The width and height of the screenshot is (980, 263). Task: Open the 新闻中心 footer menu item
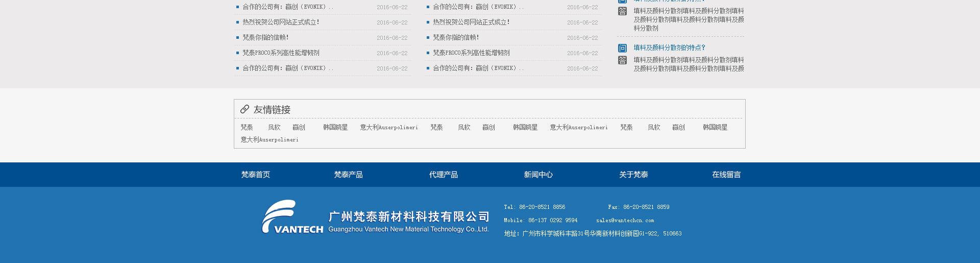coord(538,175)
